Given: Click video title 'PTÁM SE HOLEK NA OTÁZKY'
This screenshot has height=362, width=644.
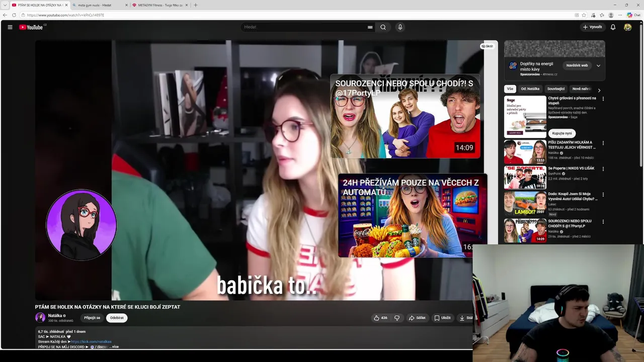Looking at the screenshot, I should pos(107,307).
